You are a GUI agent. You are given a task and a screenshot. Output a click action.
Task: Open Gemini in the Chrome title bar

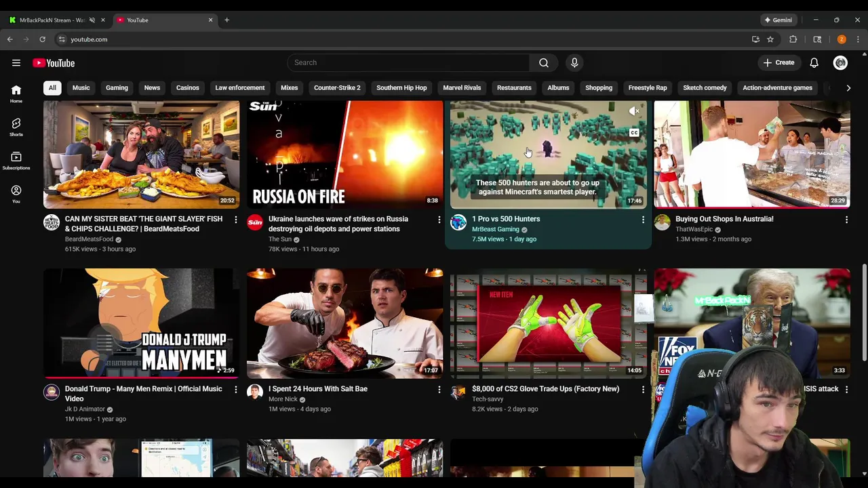pyautogui.click(x=778, y=20)
